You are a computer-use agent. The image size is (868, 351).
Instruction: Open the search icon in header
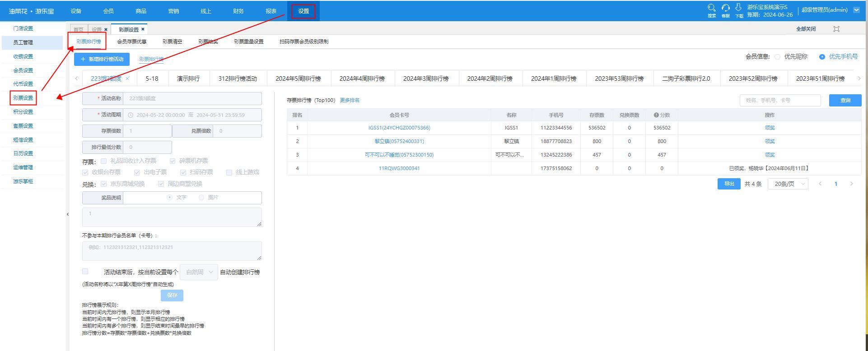tap(712, 8)
